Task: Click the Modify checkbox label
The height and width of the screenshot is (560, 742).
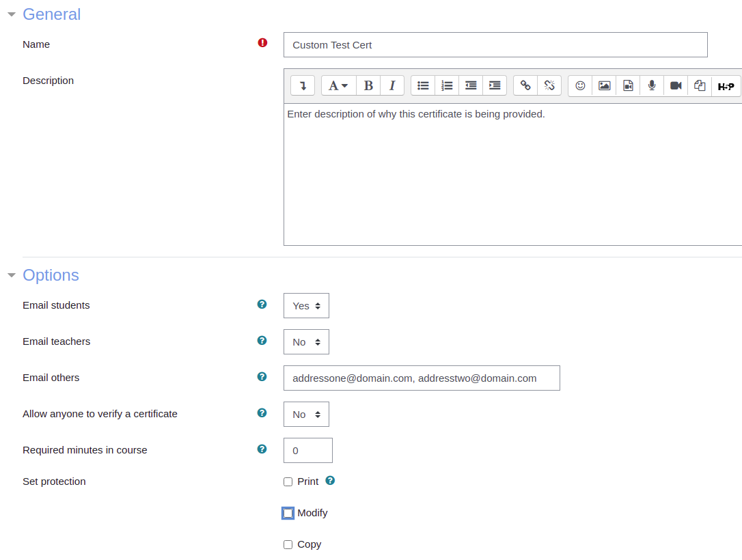Action: (x=312, y=513)
